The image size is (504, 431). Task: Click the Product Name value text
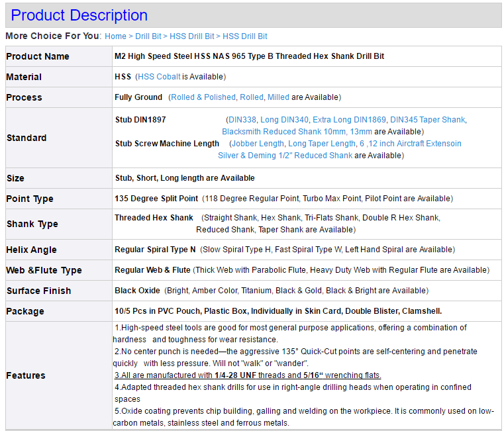249,56
